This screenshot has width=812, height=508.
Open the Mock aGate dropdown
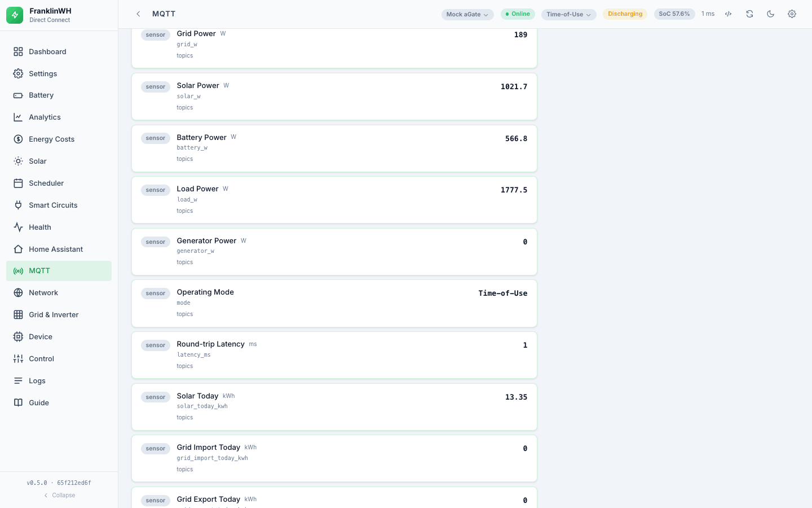(x=467, y=15)
